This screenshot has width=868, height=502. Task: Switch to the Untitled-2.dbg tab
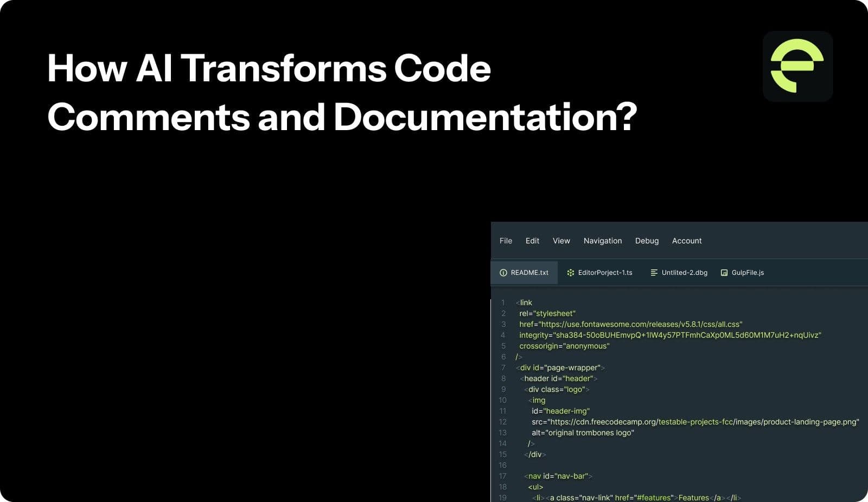tap(679, 273)
